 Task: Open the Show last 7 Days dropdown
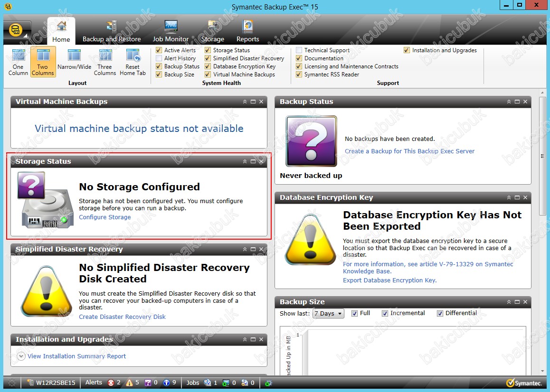point(328,314)
